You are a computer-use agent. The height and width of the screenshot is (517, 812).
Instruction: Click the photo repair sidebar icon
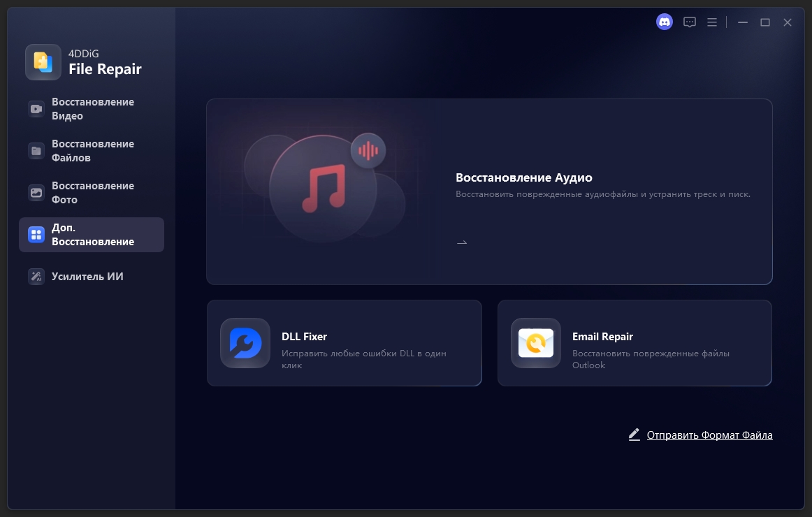(x=36, y=193)
